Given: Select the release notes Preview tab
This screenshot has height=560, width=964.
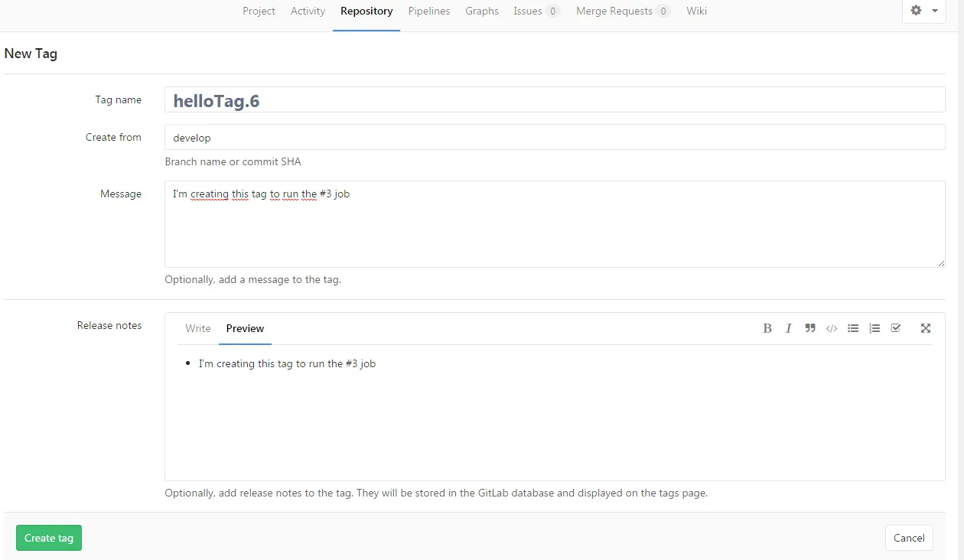Looking at the screenshot, I should (245, 328).
